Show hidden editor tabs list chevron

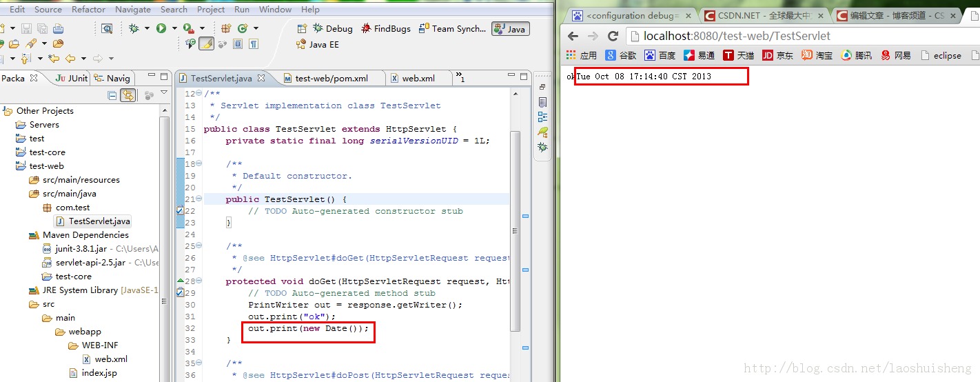tap(460, 77)
